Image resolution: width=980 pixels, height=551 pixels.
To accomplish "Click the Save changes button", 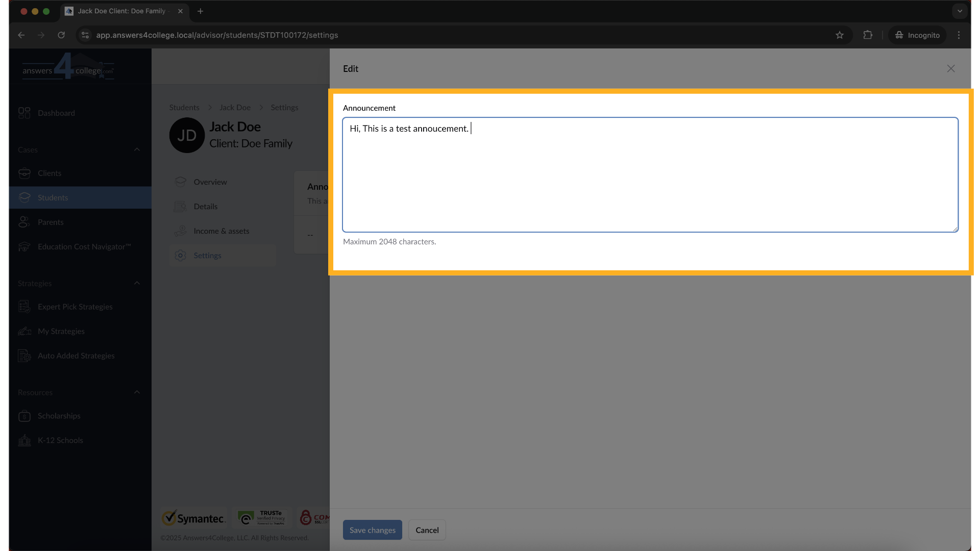I will point(372,530).
